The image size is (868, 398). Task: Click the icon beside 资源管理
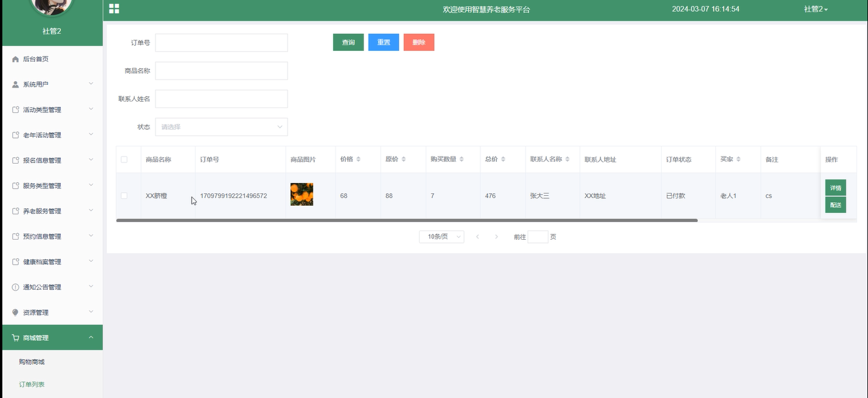[x=16, y=313]
